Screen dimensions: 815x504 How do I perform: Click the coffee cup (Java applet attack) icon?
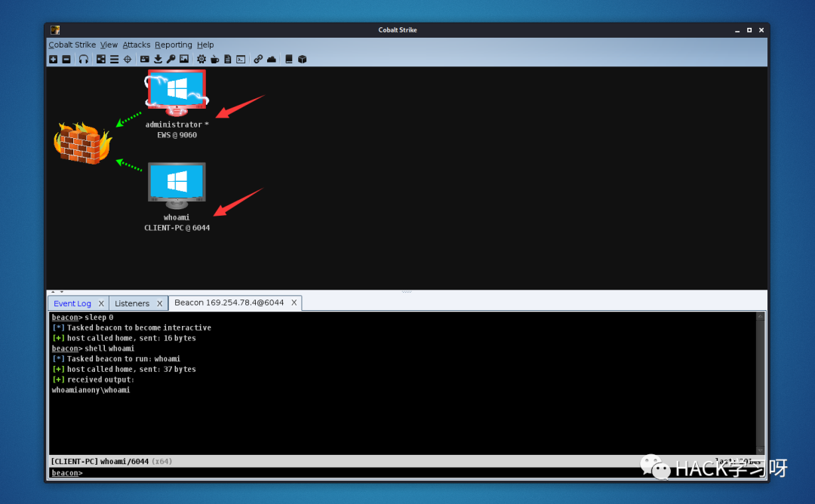(214, 60)
